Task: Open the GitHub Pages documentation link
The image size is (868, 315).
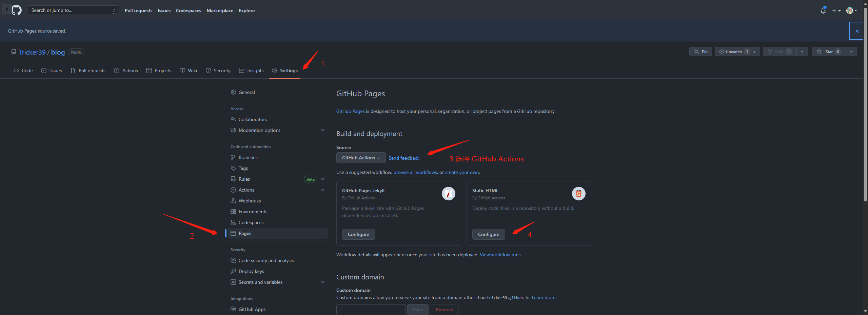Action: [350, 111]
